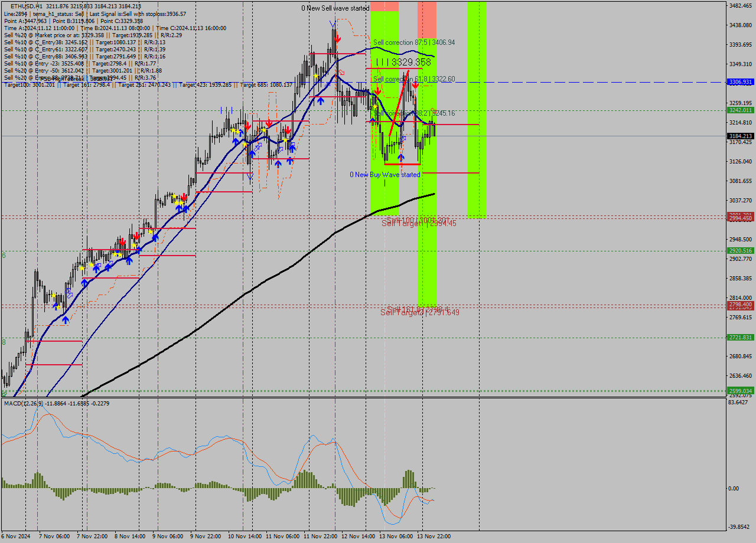Click the 'Sell %10 @ C_Entry38: 3245.162' line

coord(84,42)
